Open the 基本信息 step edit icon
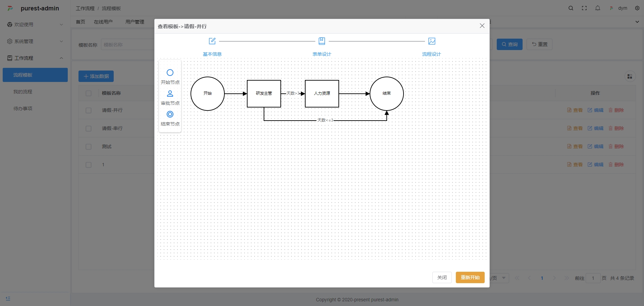The image size is (644, 306). click(x=212, y=41)
